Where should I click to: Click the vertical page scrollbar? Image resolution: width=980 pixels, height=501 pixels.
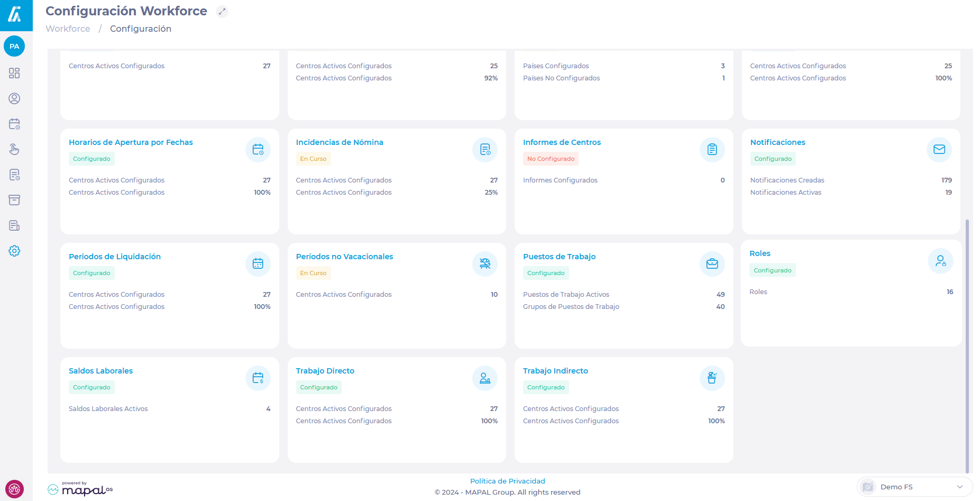(967, 344)
